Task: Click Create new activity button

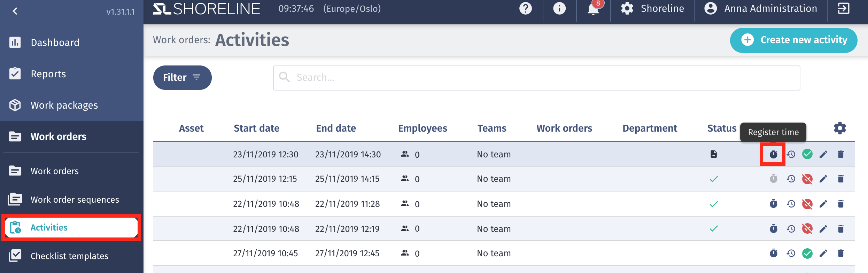Action: [x=793, y=40]
